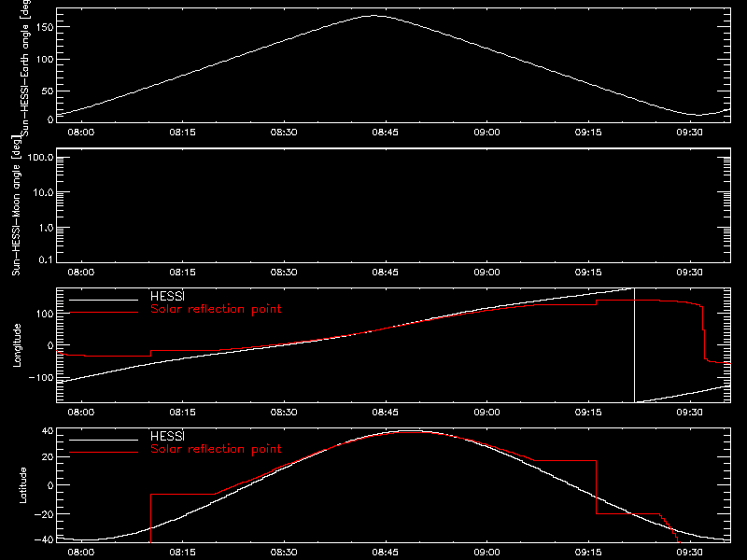The height and width of the screenshot is (560, 747).
Task: Click white HESSI legend line in Latitude plot
Action: coord(104,440)
